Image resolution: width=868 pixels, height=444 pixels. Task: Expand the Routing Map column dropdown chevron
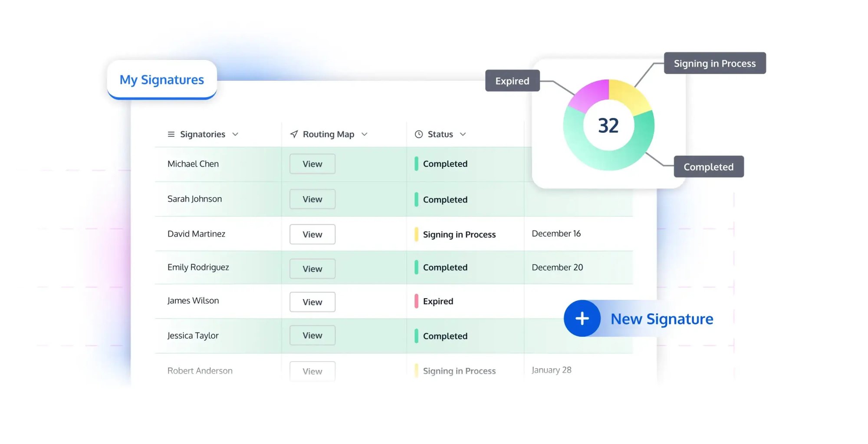point(365,134)
